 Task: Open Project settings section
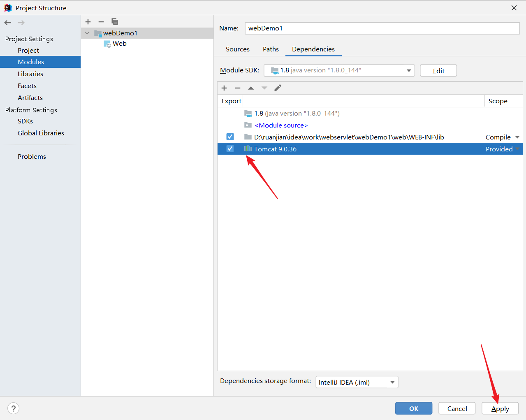28,50
